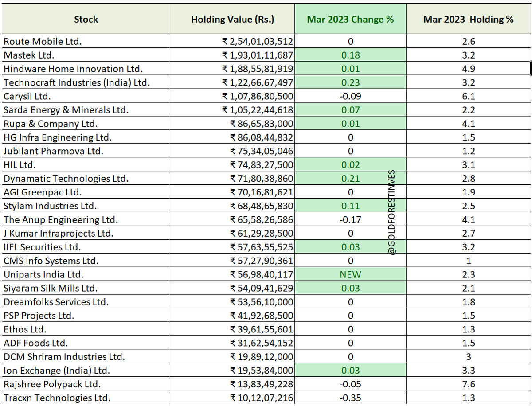This screenshot has width=532, height=406.
Task: Click holding value ₹ 1,93,01,11,687
Action: [232, 55]
